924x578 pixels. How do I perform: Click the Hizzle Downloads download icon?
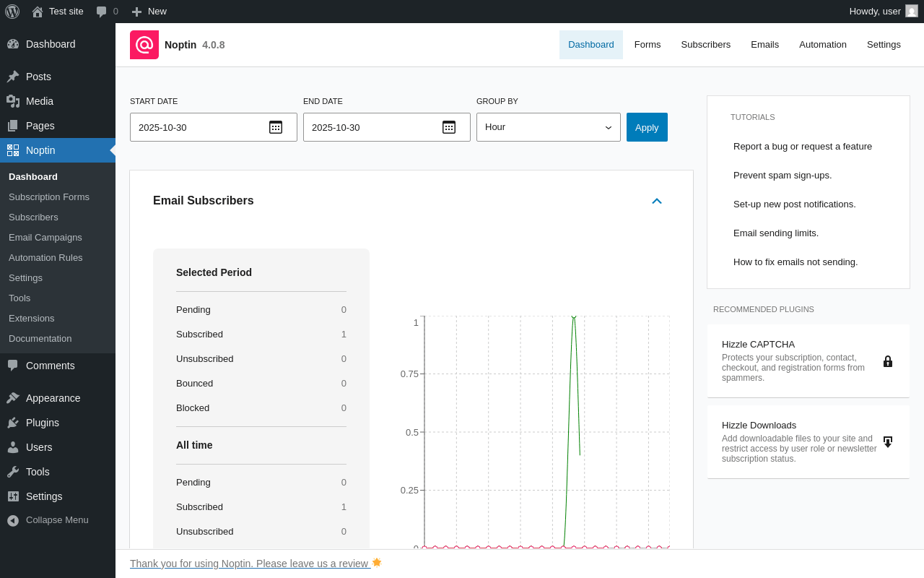coord(888,442)
